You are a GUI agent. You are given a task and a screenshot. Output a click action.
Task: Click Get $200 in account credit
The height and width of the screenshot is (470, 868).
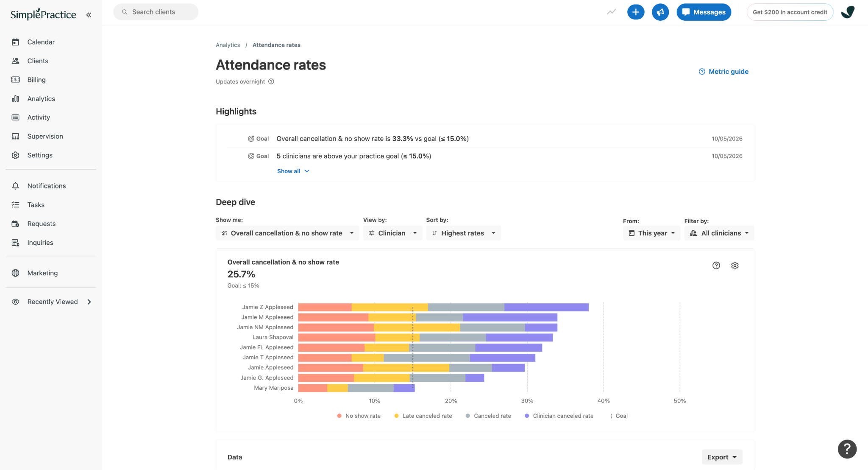[x=790, y=12]
